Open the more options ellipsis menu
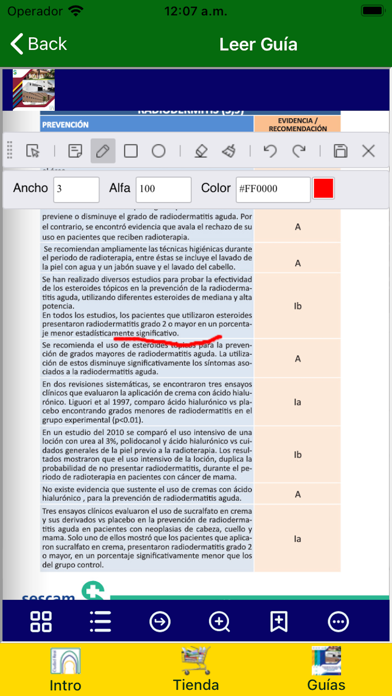 338,621
